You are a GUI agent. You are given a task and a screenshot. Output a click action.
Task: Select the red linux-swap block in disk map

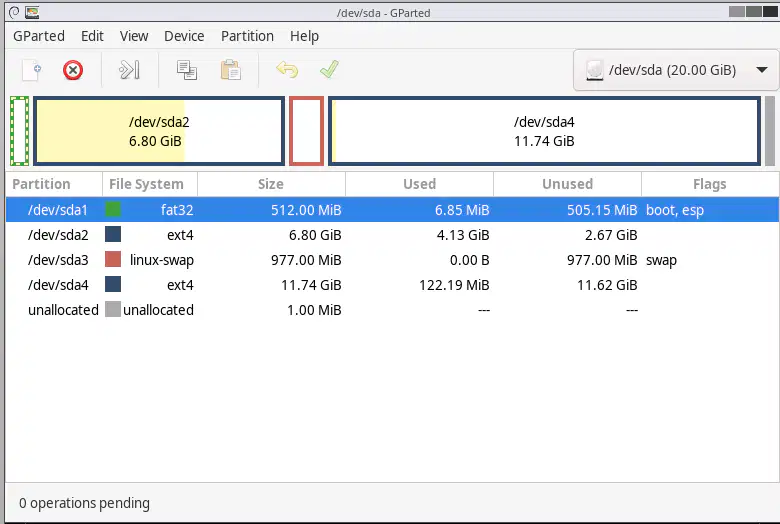306,131
